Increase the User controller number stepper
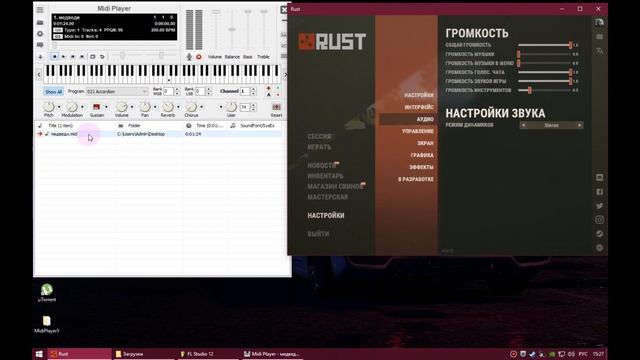The image size is (640, 360). coord(253,105)
